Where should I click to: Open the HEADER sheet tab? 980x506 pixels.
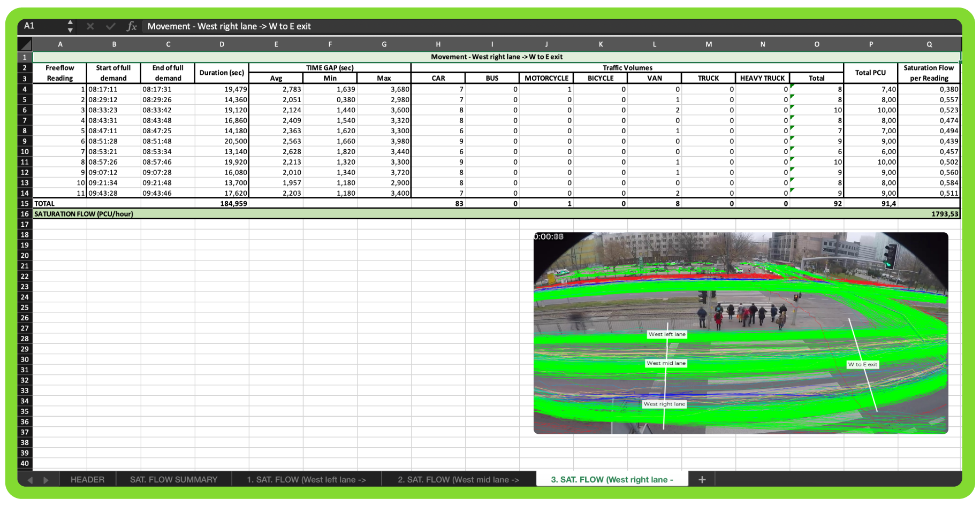point(87,479)
